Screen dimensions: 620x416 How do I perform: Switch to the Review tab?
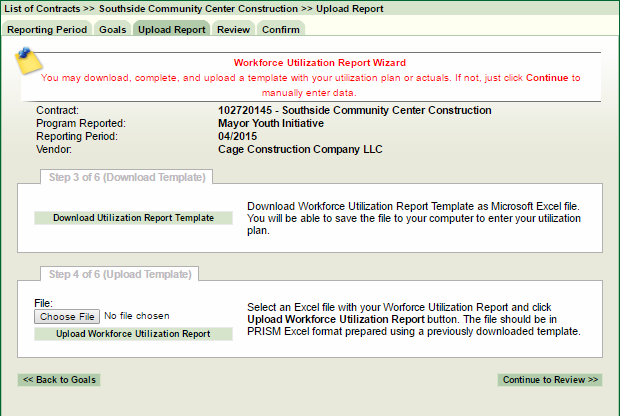pos(233,29)
